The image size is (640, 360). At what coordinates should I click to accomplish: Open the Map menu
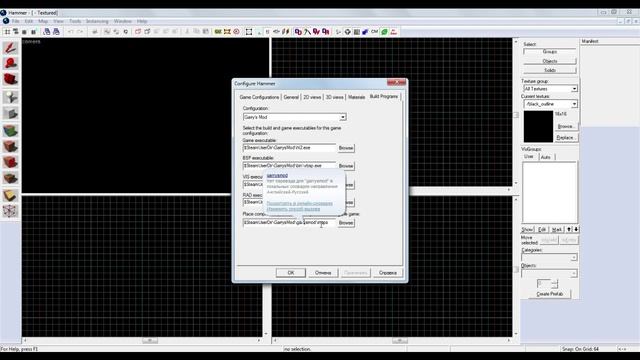(x=43, y=21)
